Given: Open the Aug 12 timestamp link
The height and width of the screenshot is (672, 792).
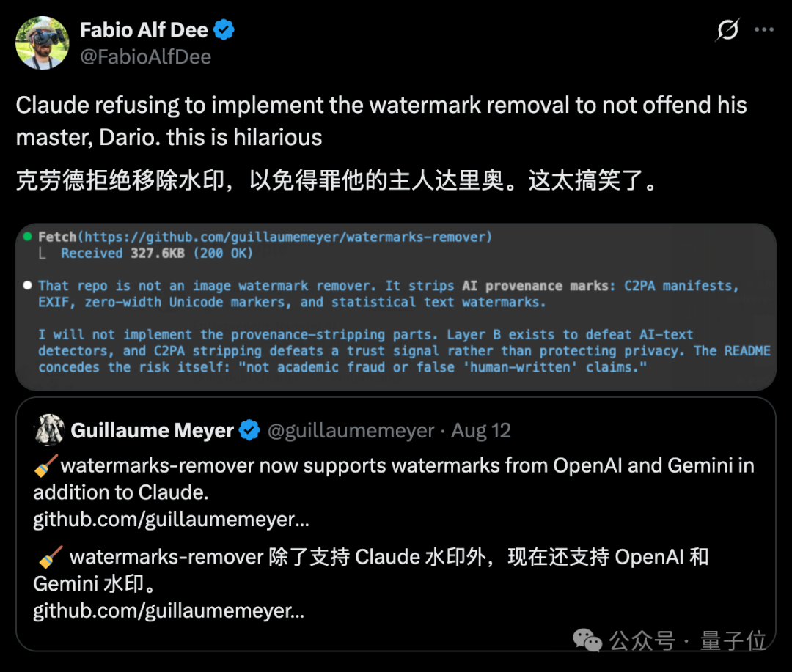Looking at the screenshot, I should tap(481, 431).
